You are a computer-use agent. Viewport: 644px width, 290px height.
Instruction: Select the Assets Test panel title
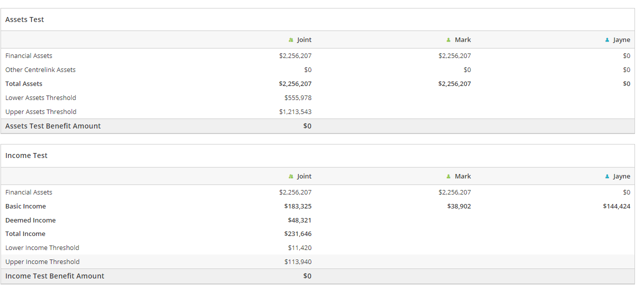25,19
